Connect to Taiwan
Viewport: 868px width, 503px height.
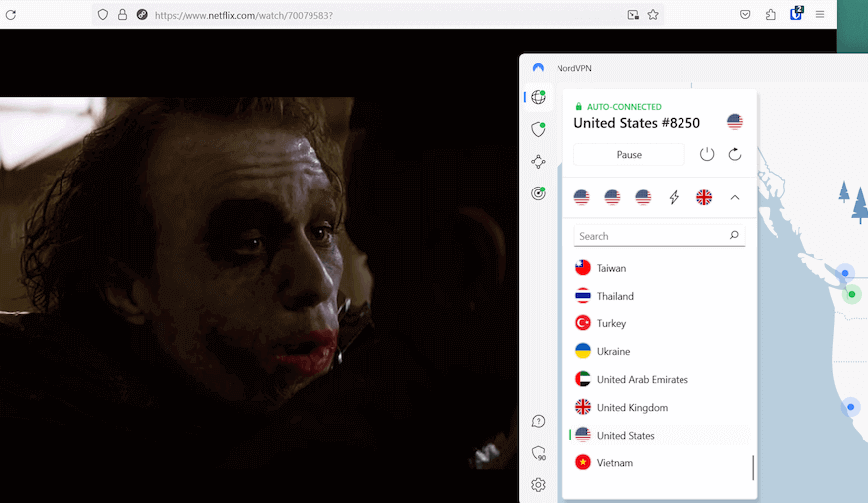pyautogui.click(x=660, y=268)
